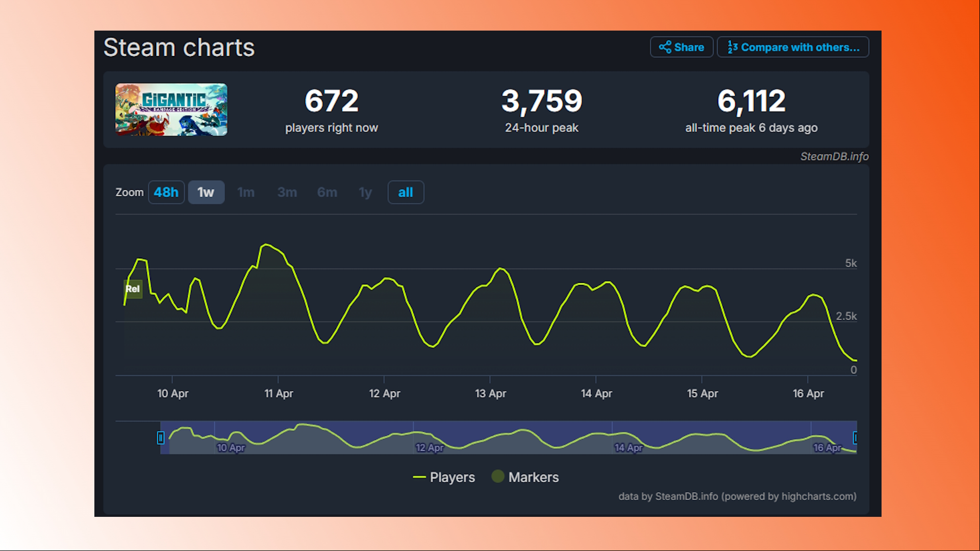
Task: Click the Steam charts heading
Action: pos(179,48)
